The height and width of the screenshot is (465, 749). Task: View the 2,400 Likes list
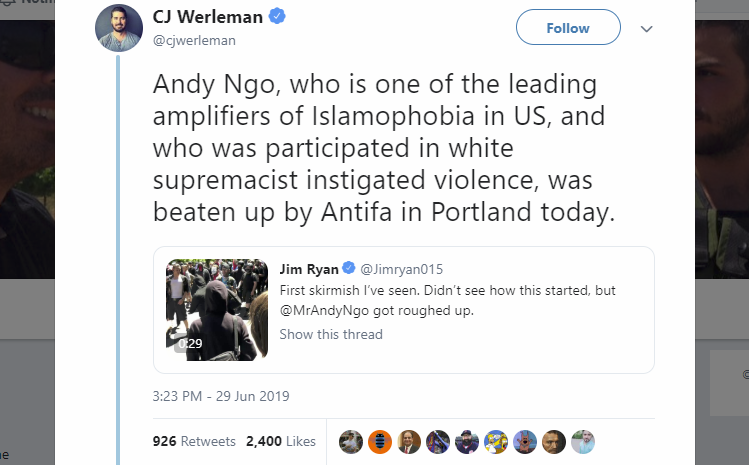281,441
